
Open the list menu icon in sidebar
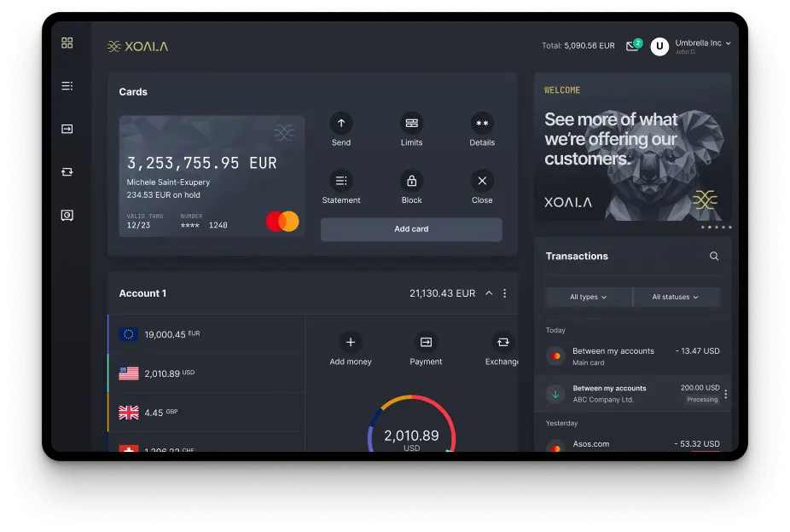coord(67,86)
